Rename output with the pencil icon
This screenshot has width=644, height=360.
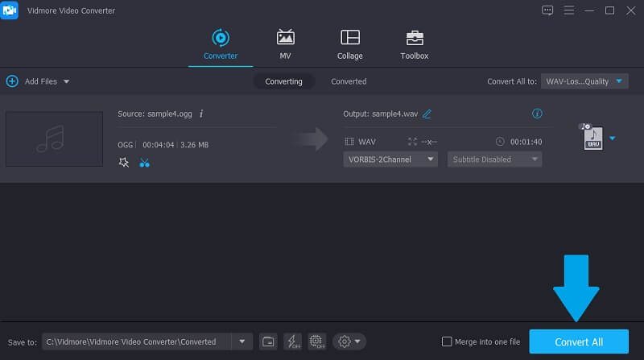pyautogui.click(x=427, y=114)
